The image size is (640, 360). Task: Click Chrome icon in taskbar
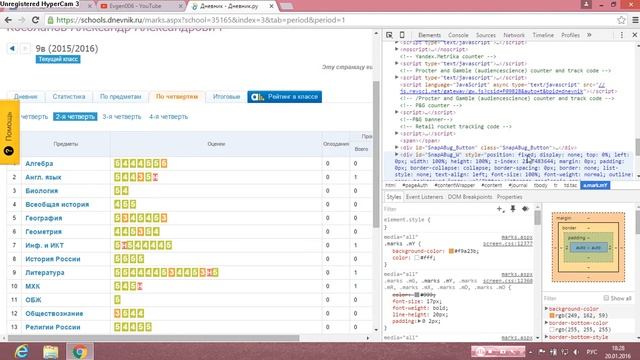(x=80, y=351)
